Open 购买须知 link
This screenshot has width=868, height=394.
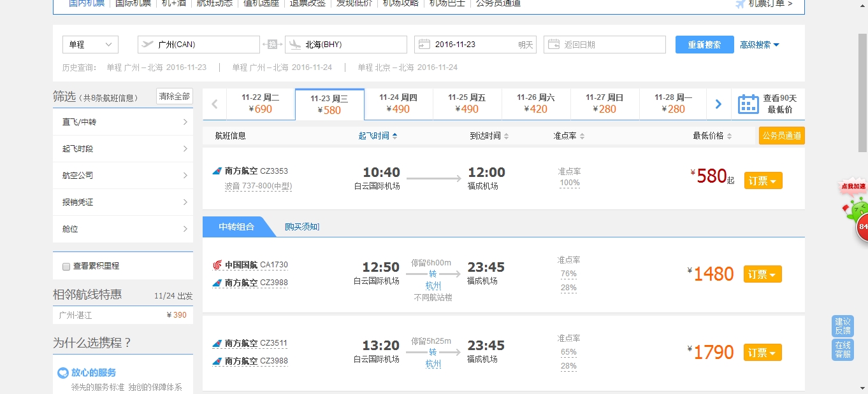(x=302, y=227)
